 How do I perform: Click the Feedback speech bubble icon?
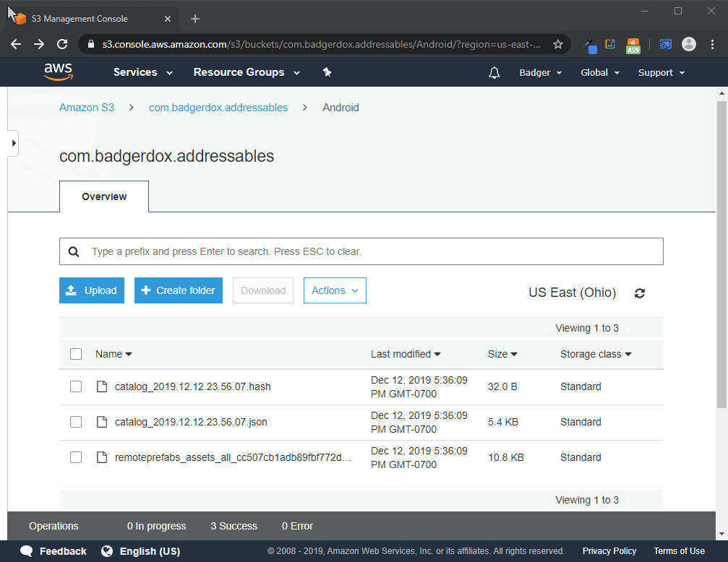click(27, 551)
